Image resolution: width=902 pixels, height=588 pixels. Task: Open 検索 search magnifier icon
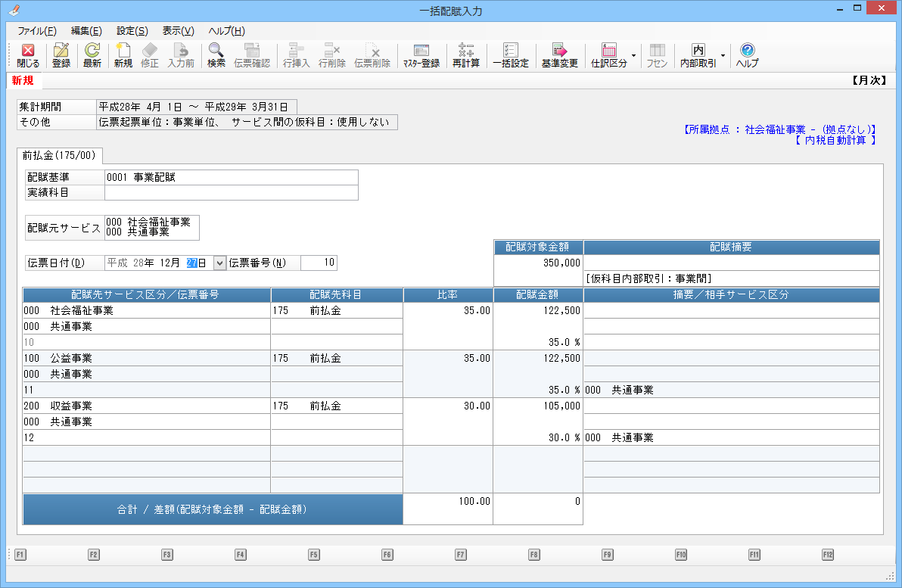pyautogui.click(x=216, y=55)
